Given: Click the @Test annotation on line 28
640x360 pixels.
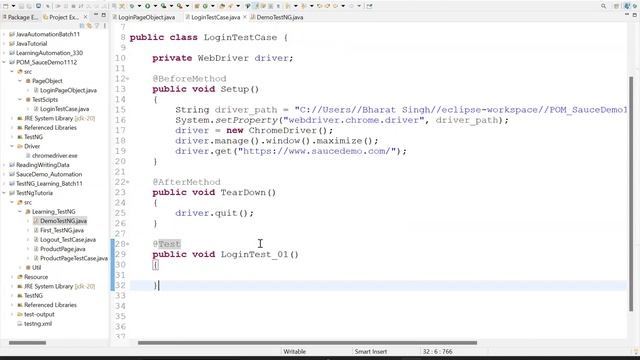Looking at the screenshot, I should [x=167, y=244].
